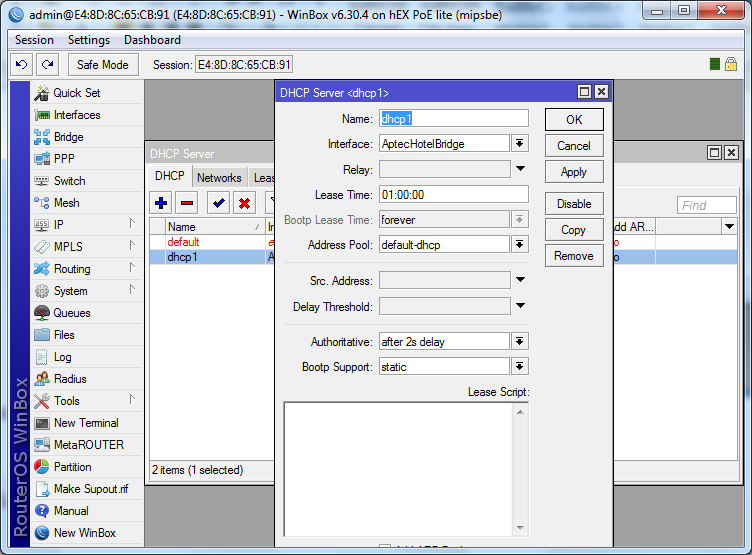Open the Mesh section
The height and width of the screenshot is (555, 752).
click(x=87, y=202)
